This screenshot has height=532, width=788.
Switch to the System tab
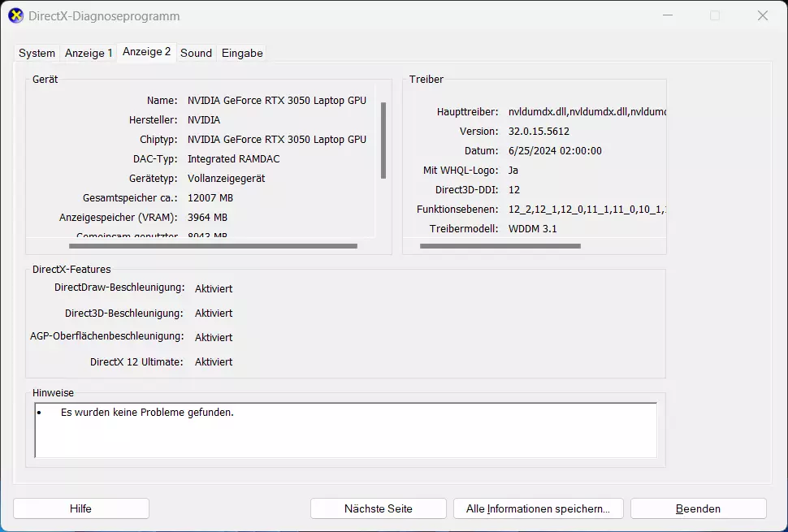click(37, 53)
